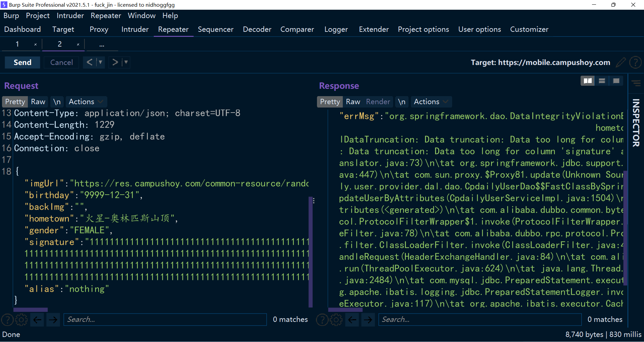This screenshot has width=644, height=342.
Task: Click the Send button
Action: point(22,63)
